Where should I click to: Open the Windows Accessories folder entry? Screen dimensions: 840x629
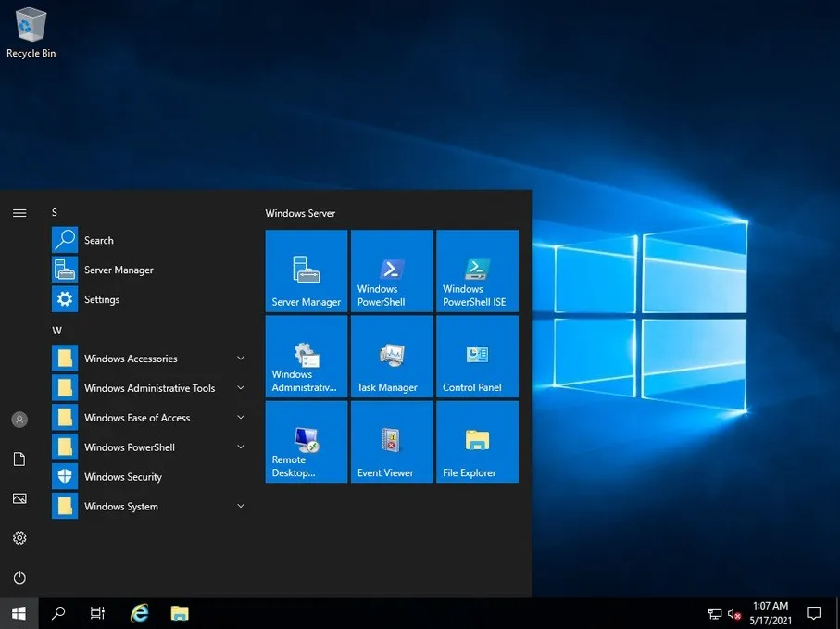(x=148, y=359)
